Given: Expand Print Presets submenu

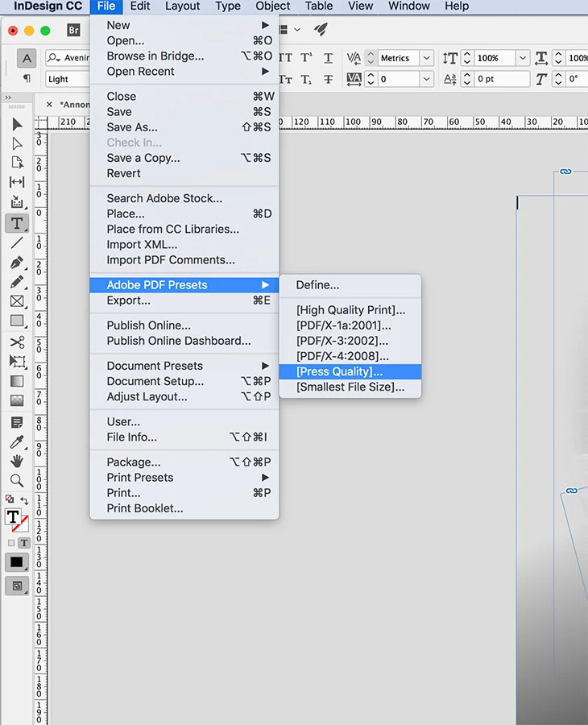Looking at the screenshot, I should (x=184, y=477).
